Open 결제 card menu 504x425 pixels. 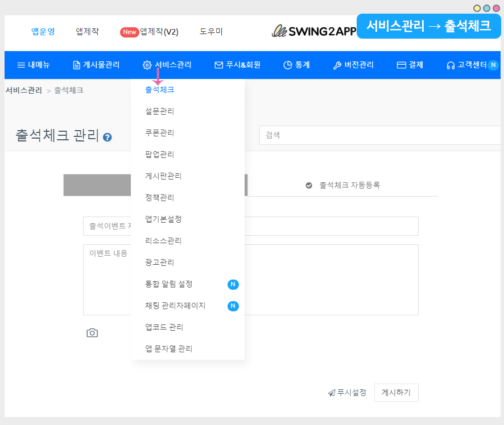tap(410, 65)
